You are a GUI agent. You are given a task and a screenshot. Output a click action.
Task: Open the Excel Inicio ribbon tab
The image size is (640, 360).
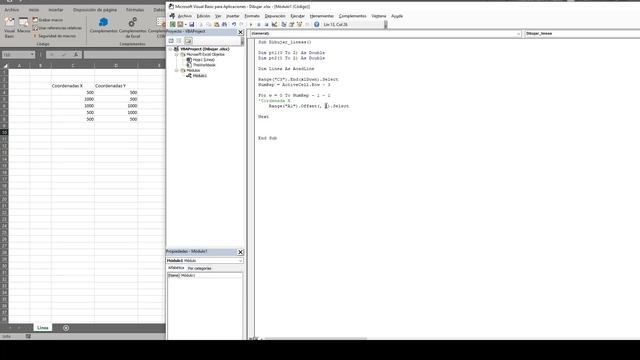coord(34,9)
